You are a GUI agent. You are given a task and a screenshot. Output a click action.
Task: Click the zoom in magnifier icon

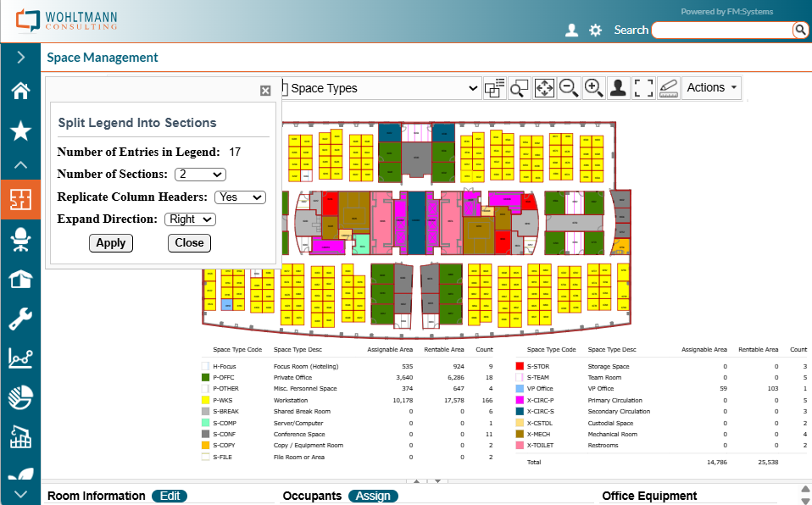pyautogui.click(x=593, y=88)
